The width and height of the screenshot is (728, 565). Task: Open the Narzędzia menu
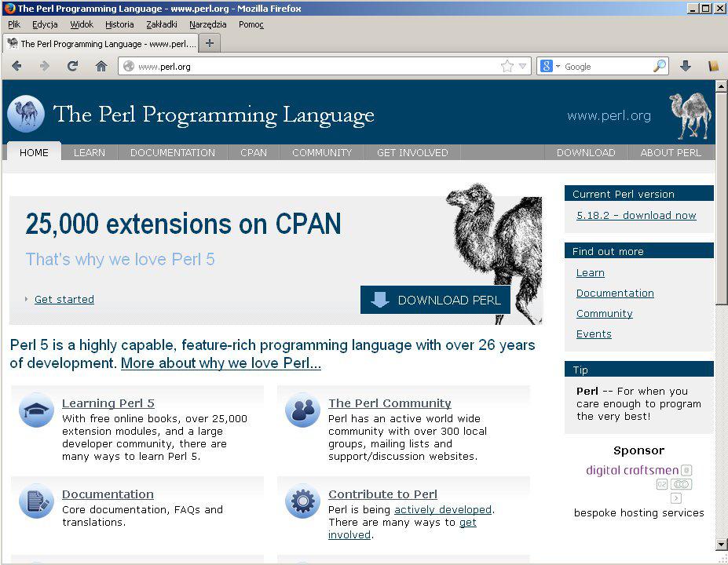click(207, 24)
